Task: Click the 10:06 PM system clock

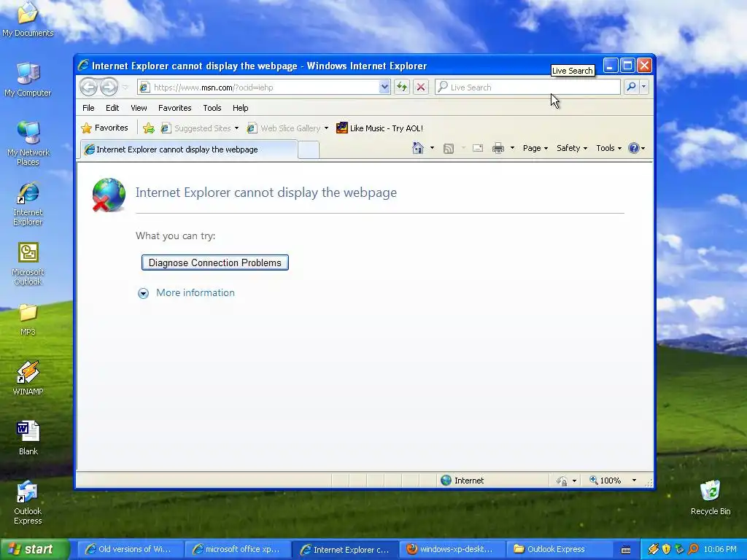Action: click(720, 549)
